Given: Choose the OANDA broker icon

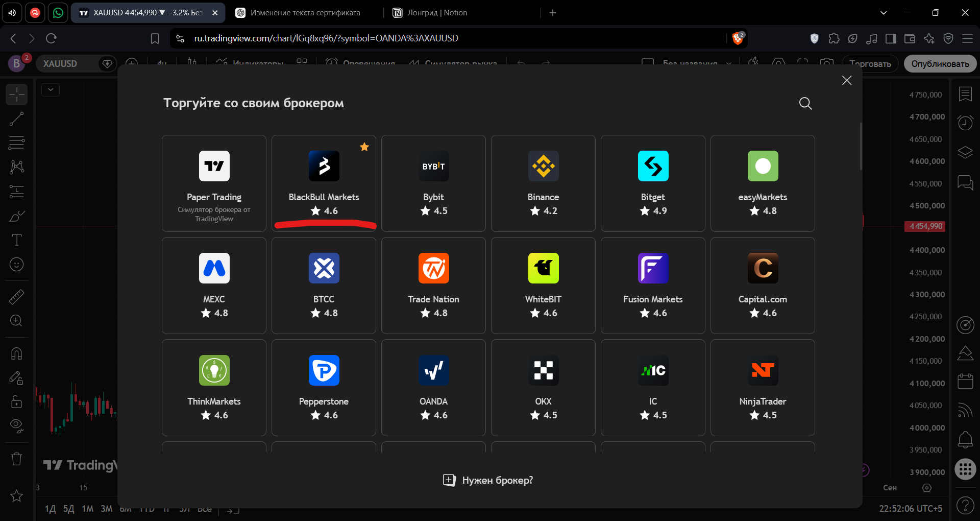Looking at the screenshot, I should [x=433, y=370].
